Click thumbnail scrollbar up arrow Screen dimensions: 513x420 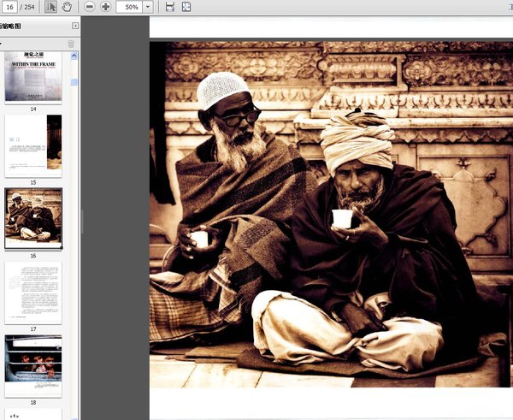(x=74, y=56)
